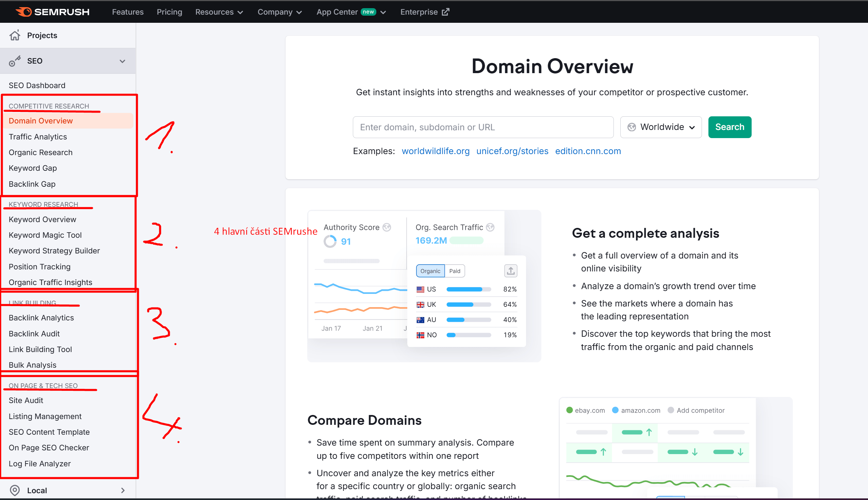Click the US flag icon
Screen dimensions: 868x500
pos(421,289)
